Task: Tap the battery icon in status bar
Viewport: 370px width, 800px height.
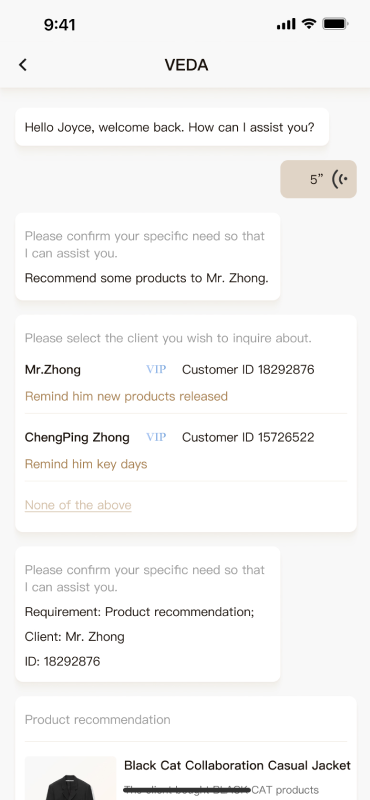Action: pos(335,23)
